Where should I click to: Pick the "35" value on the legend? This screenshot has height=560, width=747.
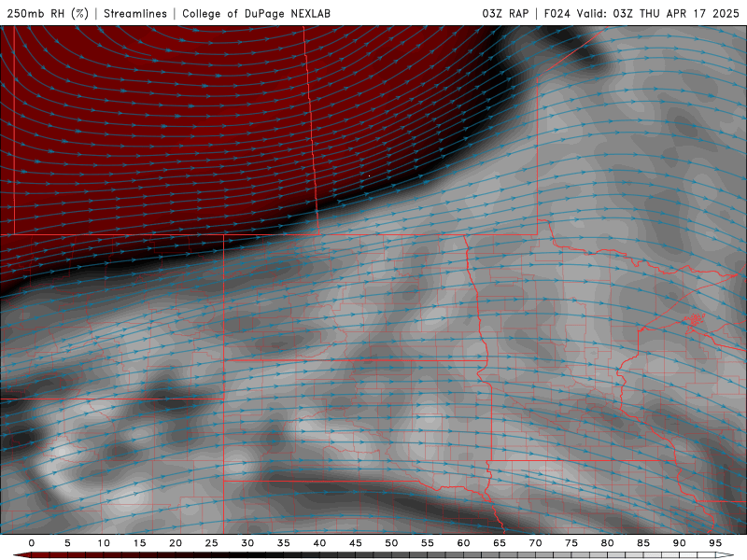point(284,543)
